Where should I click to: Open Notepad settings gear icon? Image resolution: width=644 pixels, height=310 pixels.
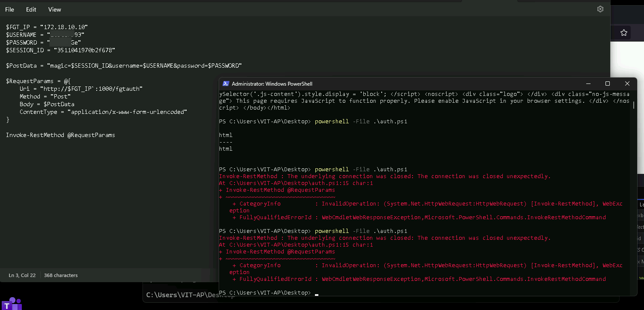[x=600, y=9]
